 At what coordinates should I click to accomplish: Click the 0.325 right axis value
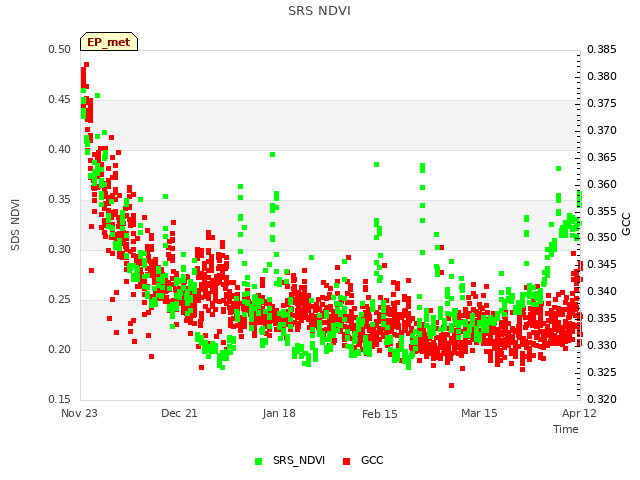click(x=602, y=372)
